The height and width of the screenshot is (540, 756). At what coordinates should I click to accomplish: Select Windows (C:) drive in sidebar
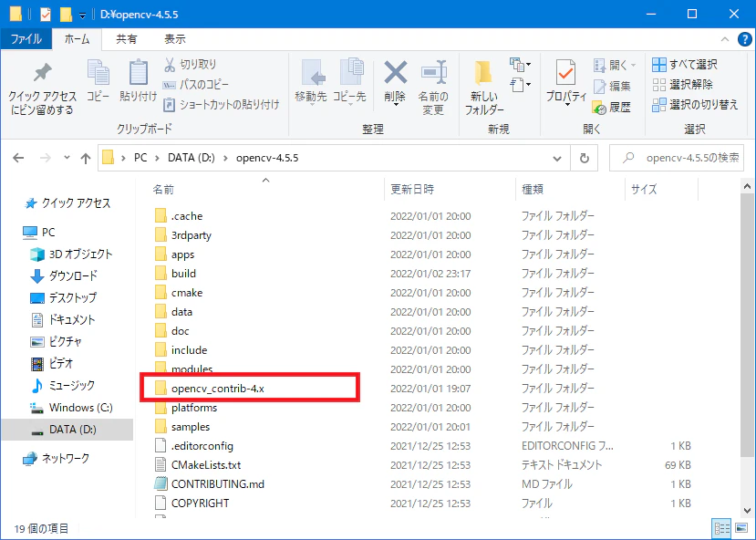pos(71,408)
